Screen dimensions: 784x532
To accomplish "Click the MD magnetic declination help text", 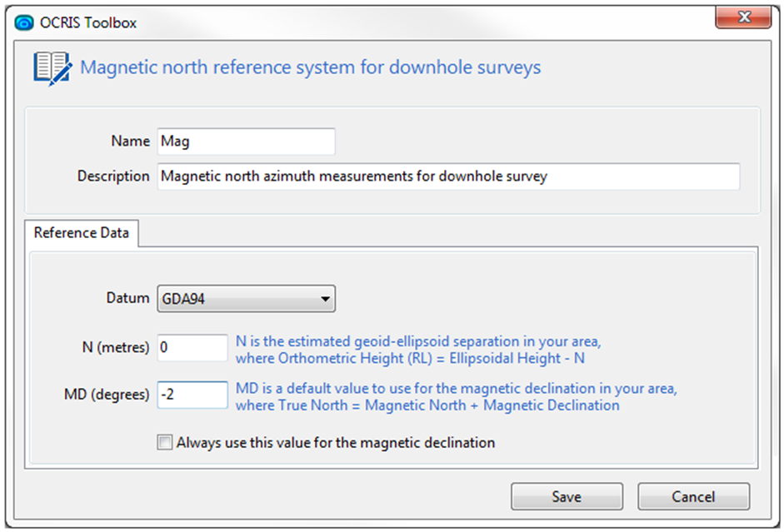I will 456,396.
